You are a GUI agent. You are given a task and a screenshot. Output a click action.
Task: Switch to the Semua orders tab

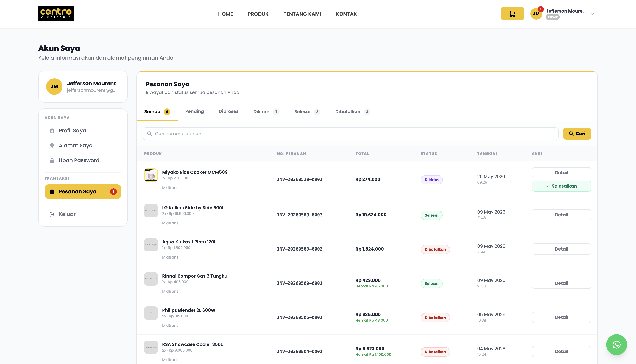[x=157, y=112]
